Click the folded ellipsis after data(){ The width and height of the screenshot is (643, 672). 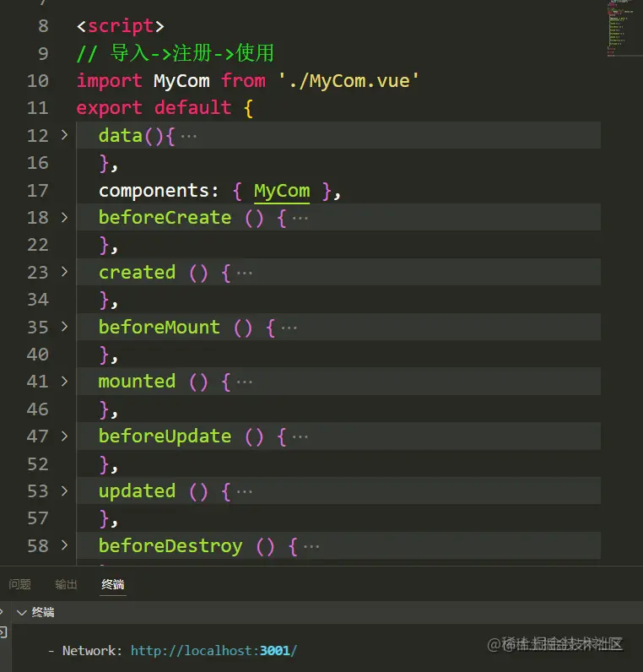(189, 137)
